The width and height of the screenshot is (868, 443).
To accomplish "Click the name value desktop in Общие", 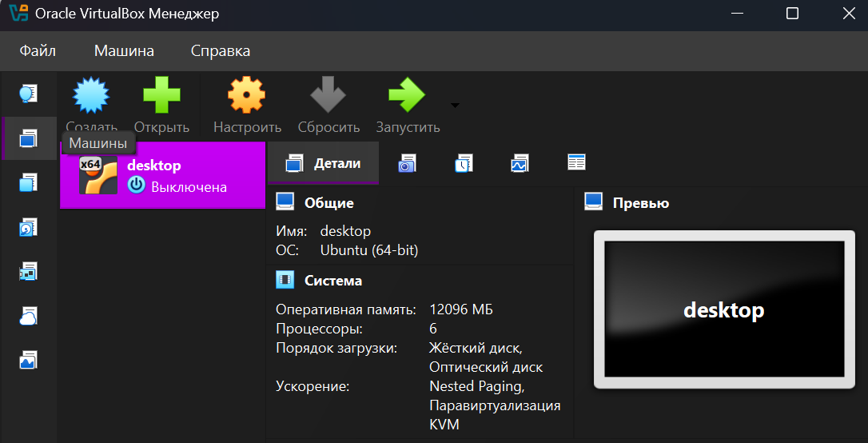I will pyautogui.click(x=345, y=231).
